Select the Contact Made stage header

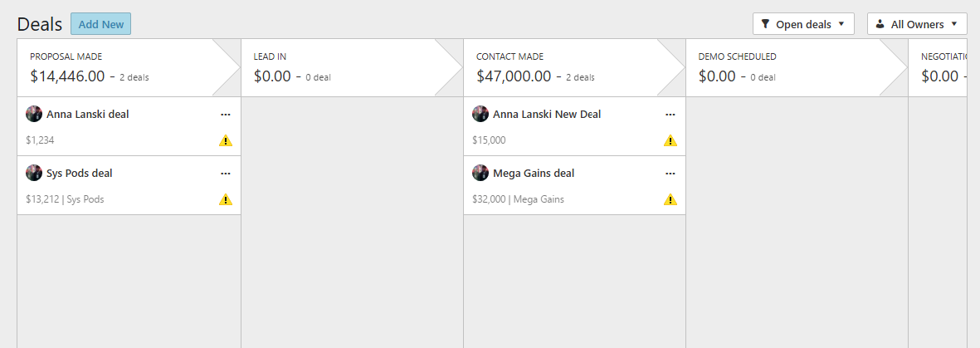click(x=574, y=67)
